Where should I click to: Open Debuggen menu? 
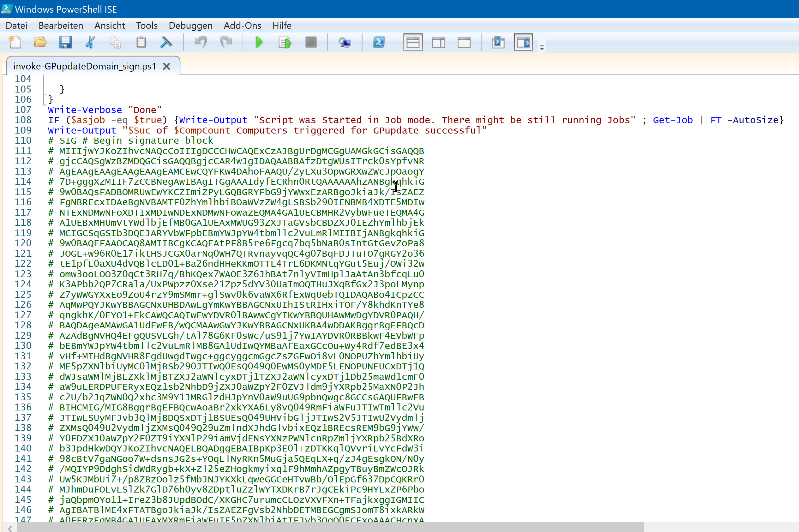(191, 26)
